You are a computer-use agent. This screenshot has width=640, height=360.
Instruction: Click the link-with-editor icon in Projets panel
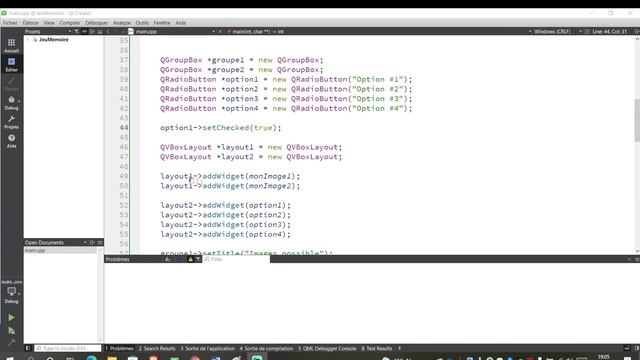[x=84, y=31]
